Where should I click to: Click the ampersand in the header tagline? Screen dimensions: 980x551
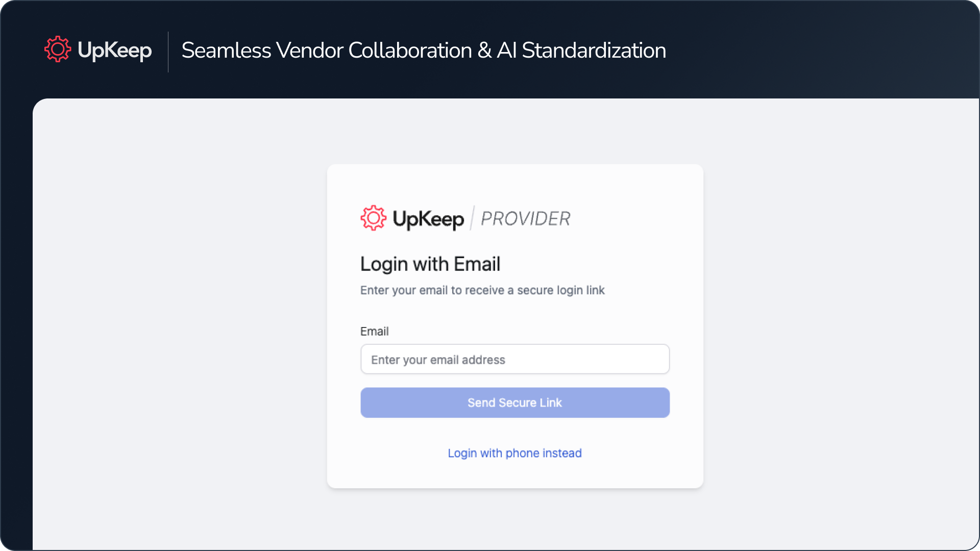point(484,50)
